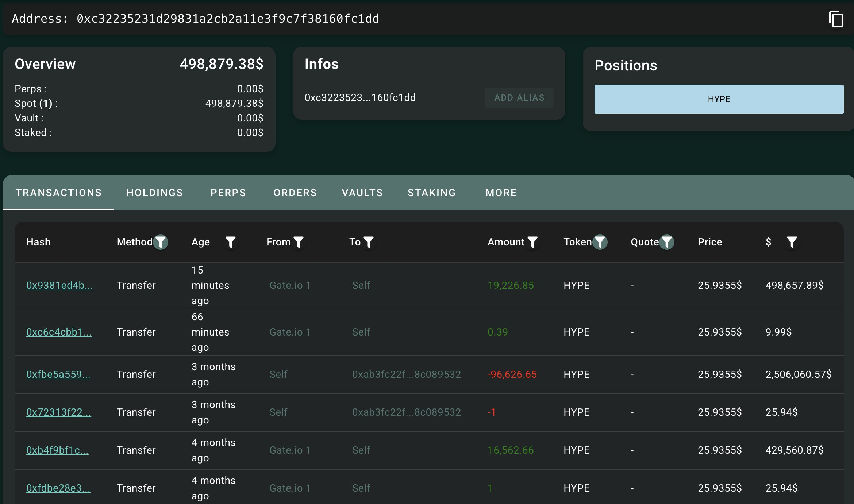Viewport: 854px width, 504px height.
Task: Open the Token column filter
Action: tap(600, 242)
